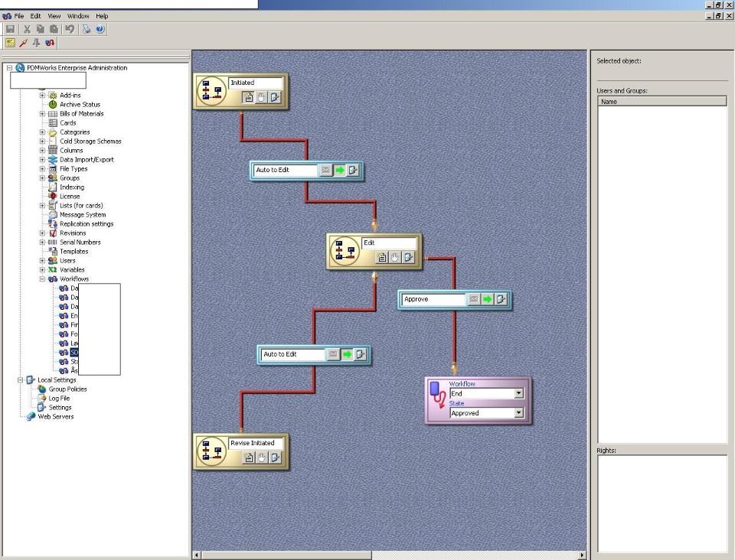The image size is (735, 560).
Task: Click the Initiated state name field
Action: tap(256, 83)
